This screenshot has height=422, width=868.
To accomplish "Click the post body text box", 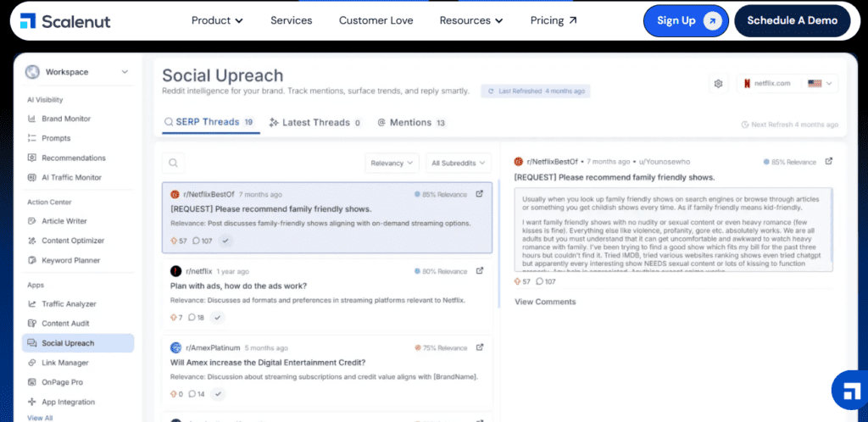I will coord(674,230).
